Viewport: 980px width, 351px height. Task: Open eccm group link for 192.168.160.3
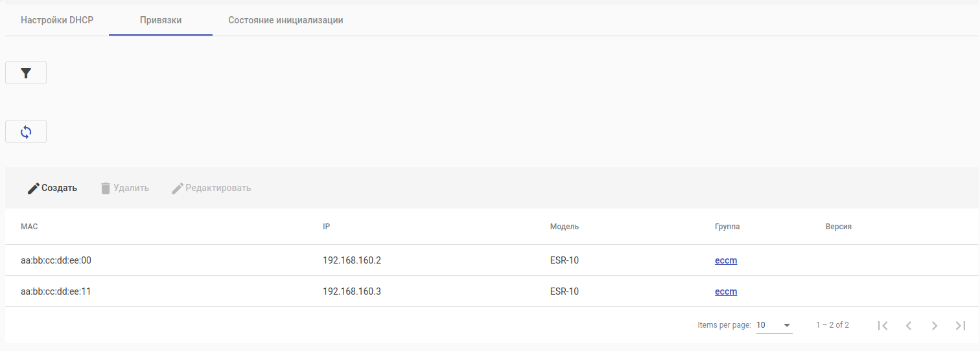point(726,291)
